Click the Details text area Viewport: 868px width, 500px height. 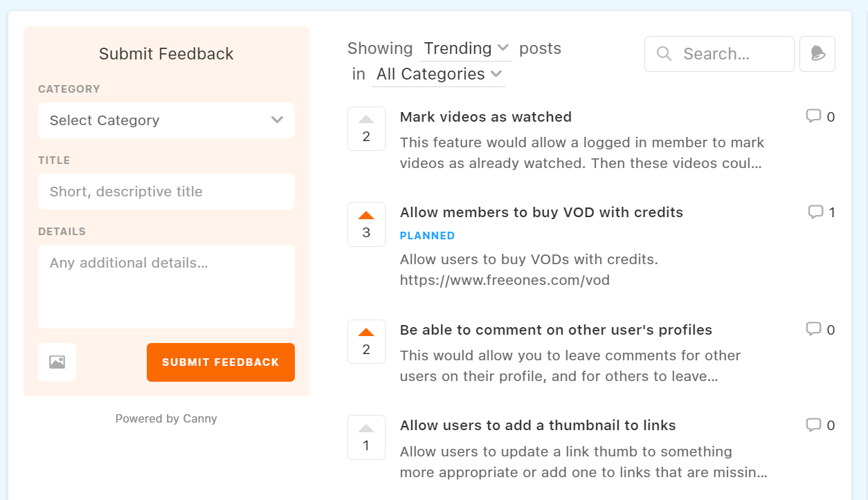tap(166, 286)
